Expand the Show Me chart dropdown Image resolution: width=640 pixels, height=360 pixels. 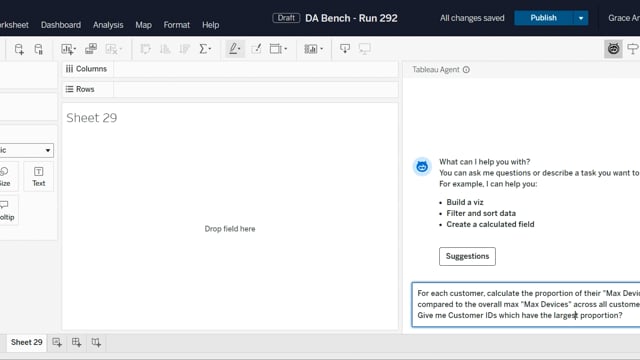click(x=313, y=49)
